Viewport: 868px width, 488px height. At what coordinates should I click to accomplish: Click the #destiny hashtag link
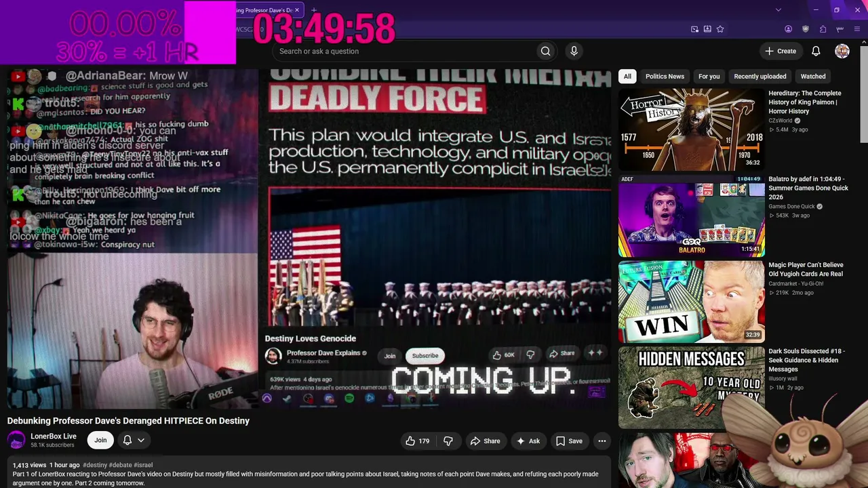95,466
